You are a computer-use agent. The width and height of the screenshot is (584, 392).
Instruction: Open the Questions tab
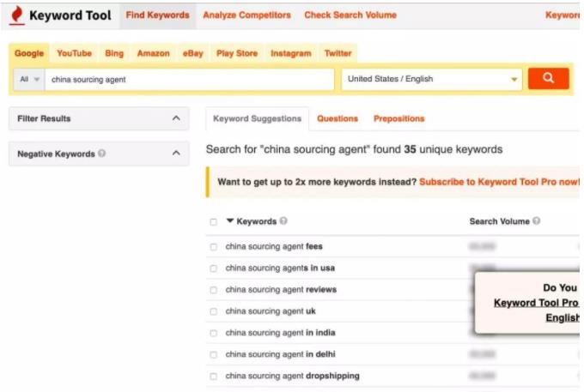pos(338,118)
